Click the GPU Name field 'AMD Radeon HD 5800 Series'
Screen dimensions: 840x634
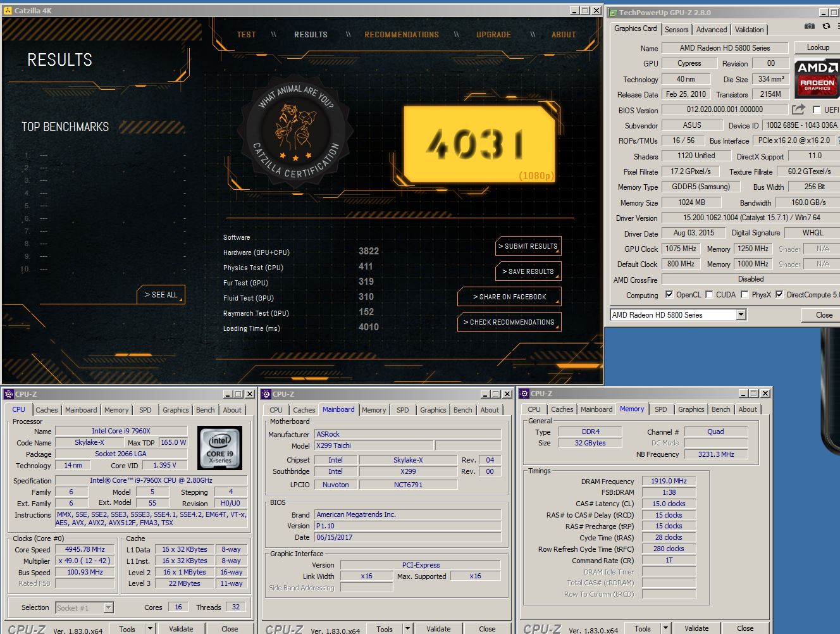tap(725, 48)
